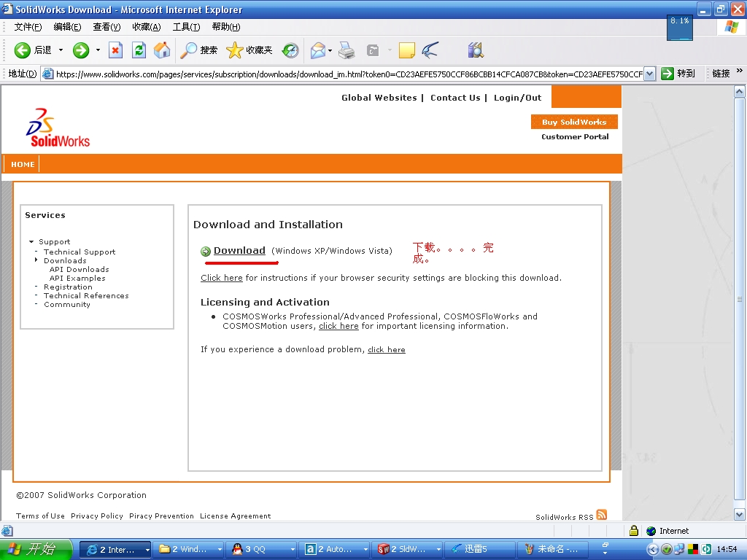747x560 pixels.
Task: Select Technical References in Services tree
Action: [86, 296]
